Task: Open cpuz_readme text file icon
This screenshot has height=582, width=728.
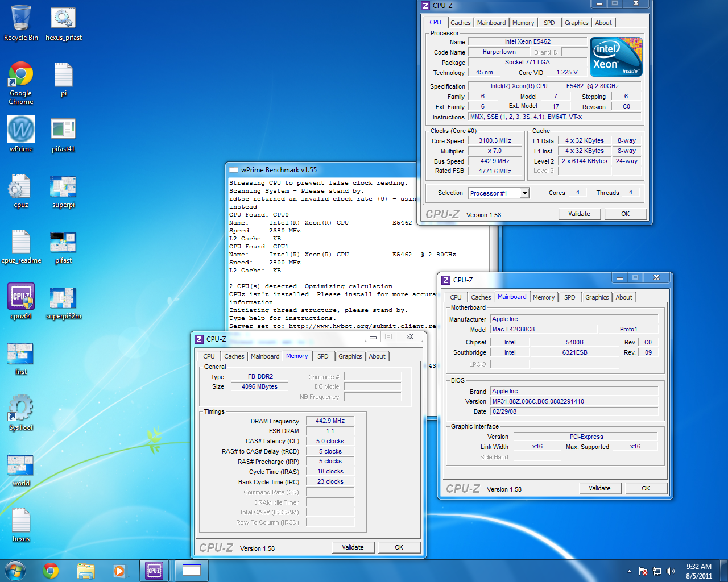Action: pyautogui.click(x=21, y=246)
